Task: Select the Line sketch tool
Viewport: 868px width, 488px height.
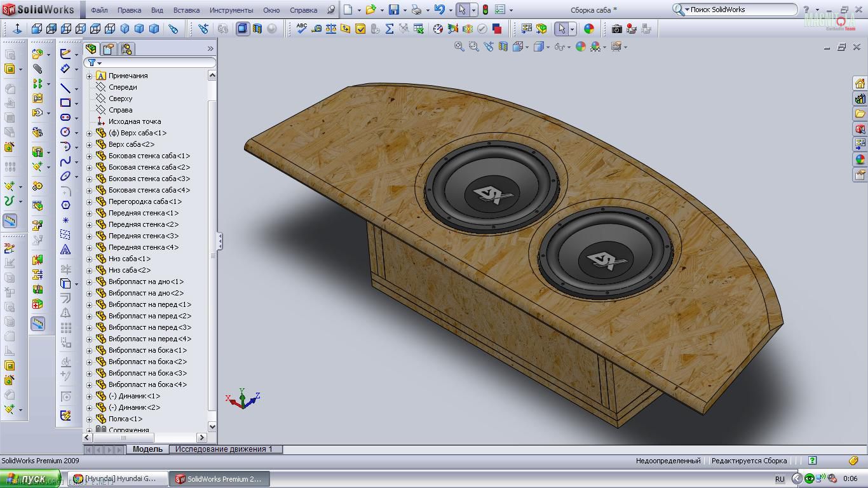Action: point(65,88)
